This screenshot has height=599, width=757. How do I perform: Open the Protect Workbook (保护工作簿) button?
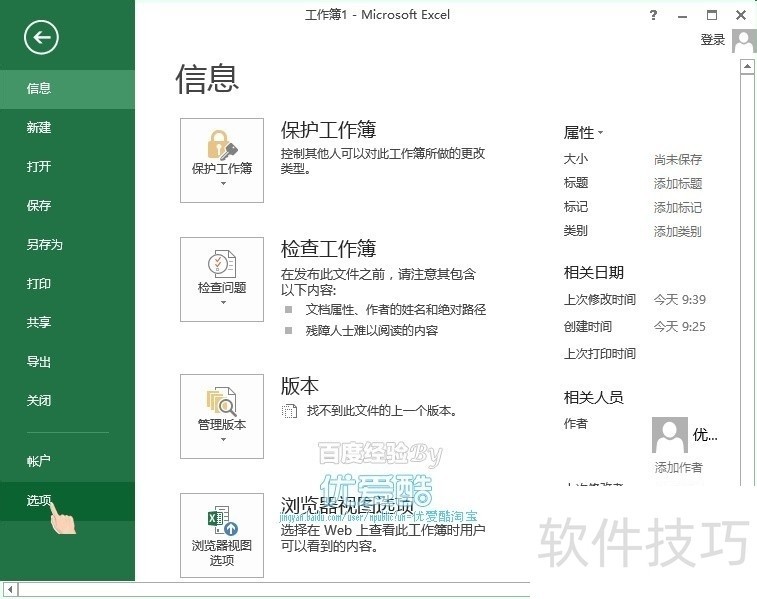pos(222,160)
